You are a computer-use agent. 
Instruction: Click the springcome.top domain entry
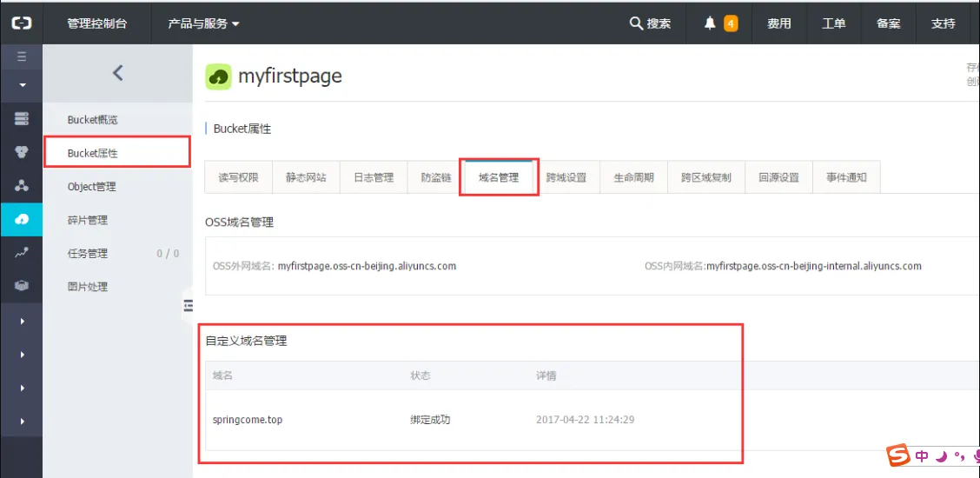click(248, 420)
